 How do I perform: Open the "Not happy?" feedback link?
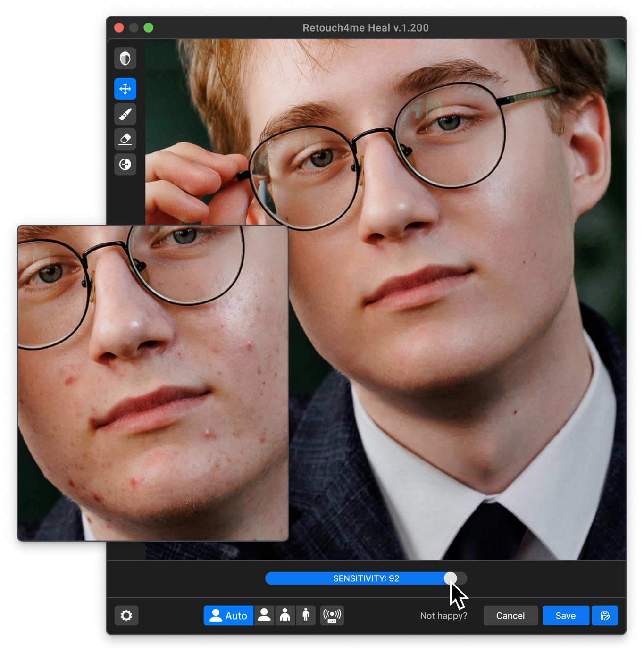[x=443, y=615]
